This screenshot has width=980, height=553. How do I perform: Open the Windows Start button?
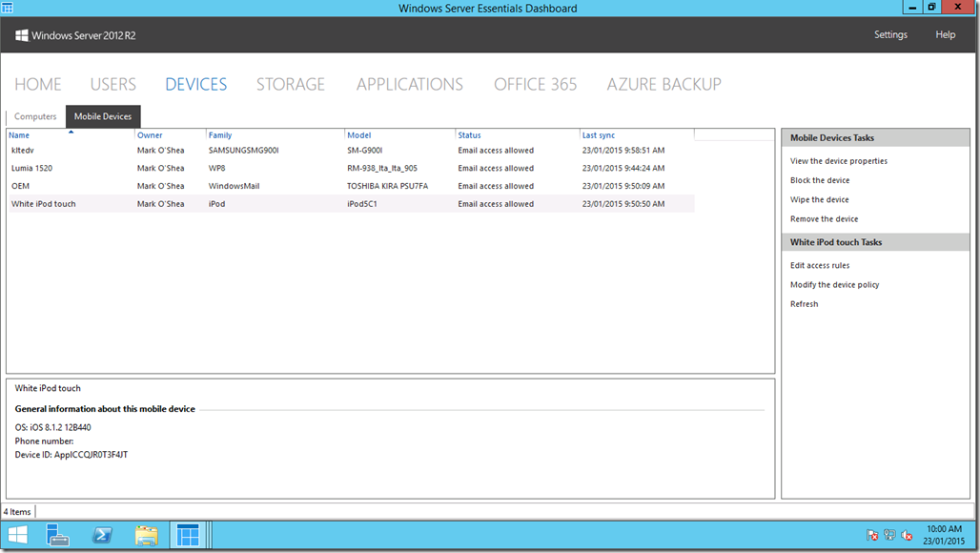17,536
